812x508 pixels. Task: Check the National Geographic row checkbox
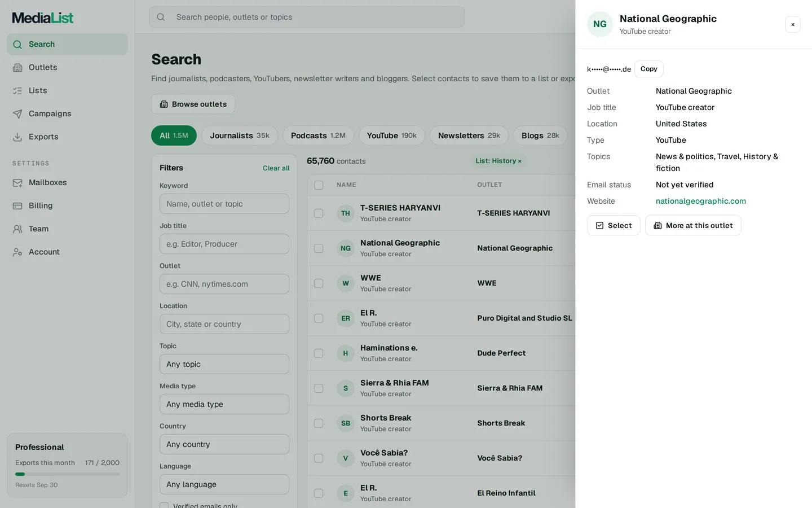tap(319, 248)
